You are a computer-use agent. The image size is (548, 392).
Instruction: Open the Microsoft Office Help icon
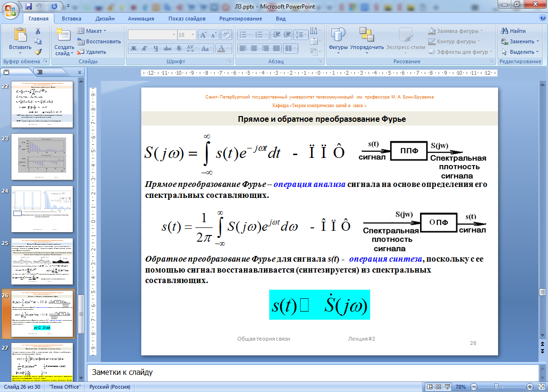(543, 18)
